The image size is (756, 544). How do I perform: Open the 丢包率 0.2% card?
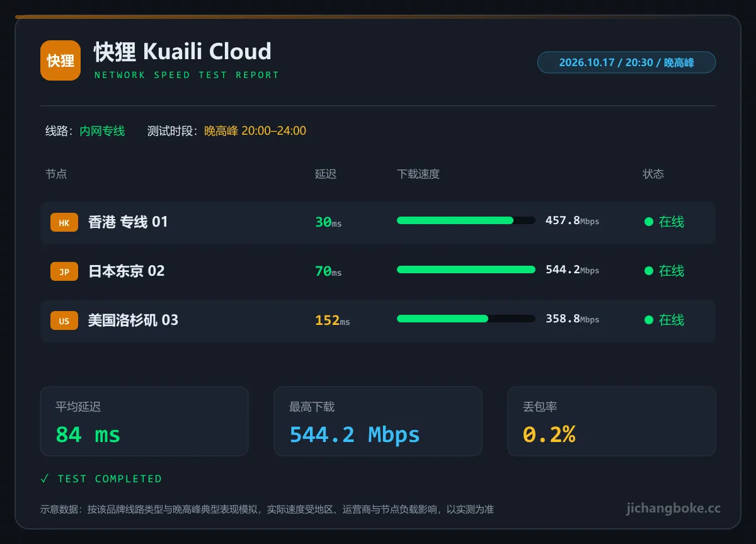[612, 421]
